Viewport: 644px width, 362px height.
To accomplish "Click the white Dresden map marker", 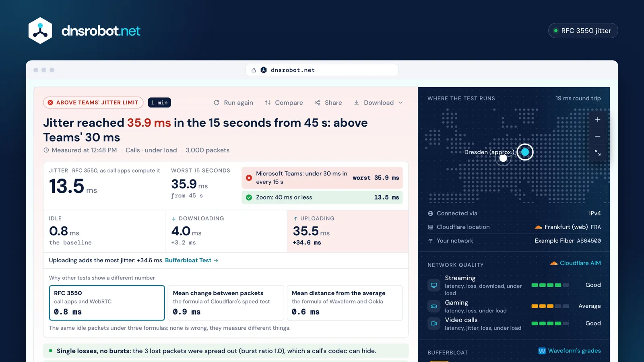I will (x=503, y=158).
